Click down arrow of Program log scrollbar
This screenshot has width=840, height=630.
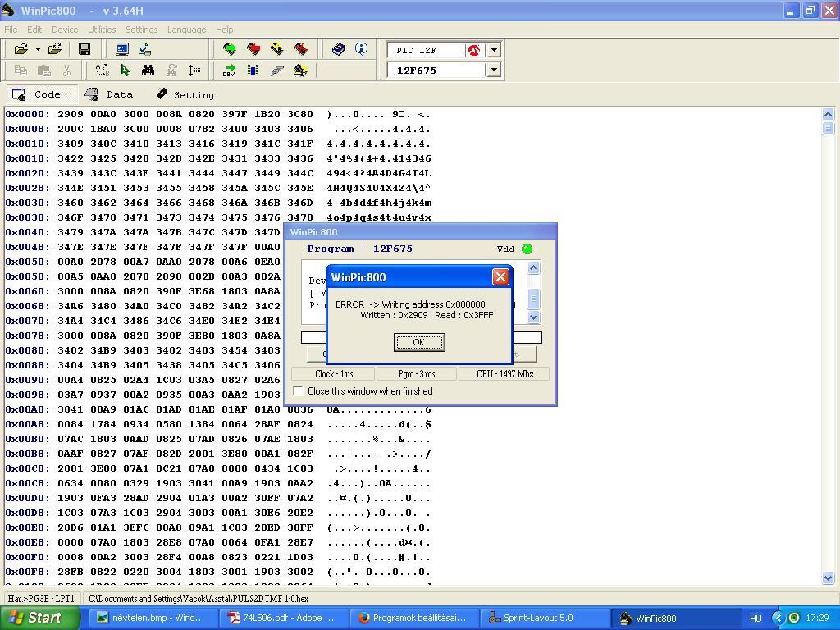pyautogui.click(x=533, y=317)
